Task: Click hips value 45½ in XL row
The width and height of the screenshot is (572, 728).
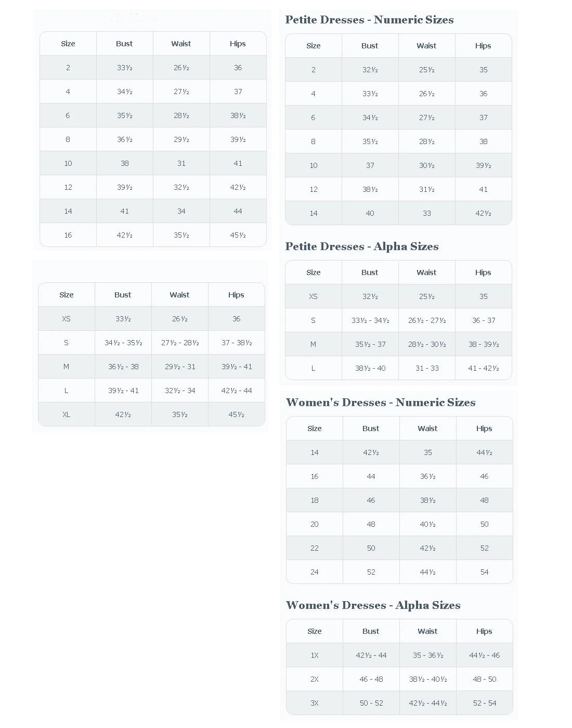Action: [237, 414]
